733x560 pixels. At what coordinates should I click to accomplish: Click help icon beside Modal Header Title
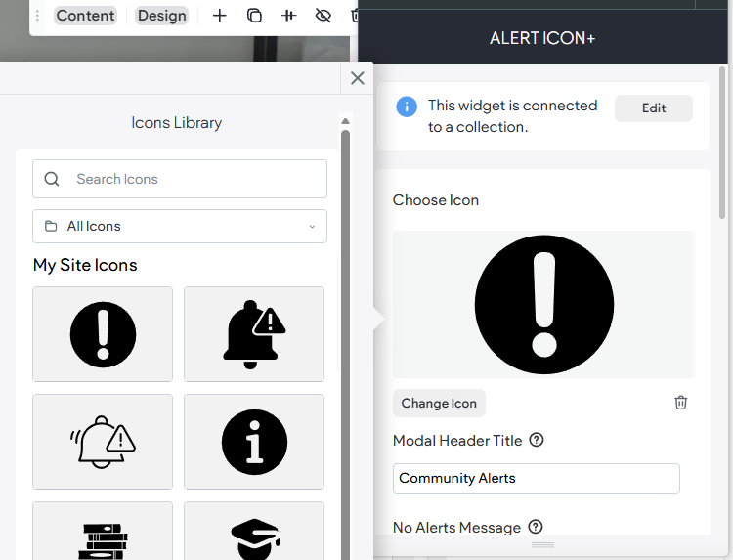[x=537, y=440]
